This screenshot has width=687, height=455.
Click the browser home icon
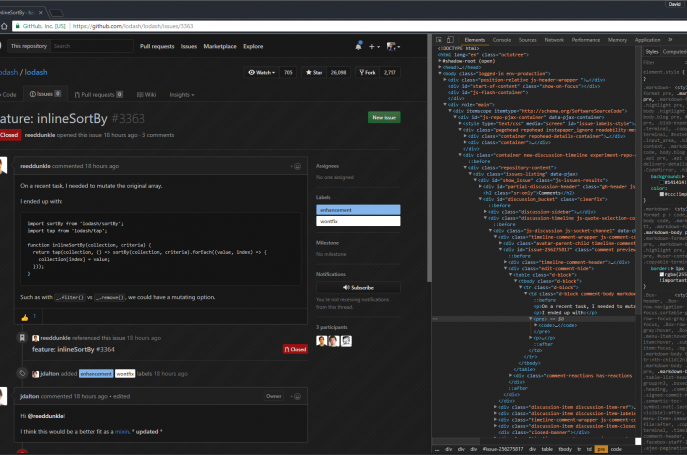click(4, 26)
